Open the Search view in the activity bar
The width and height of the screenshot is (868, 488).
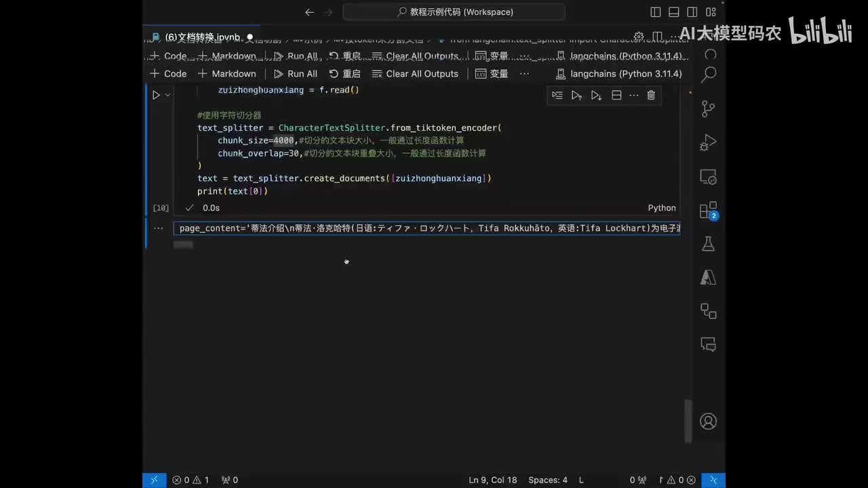point(709,75)
